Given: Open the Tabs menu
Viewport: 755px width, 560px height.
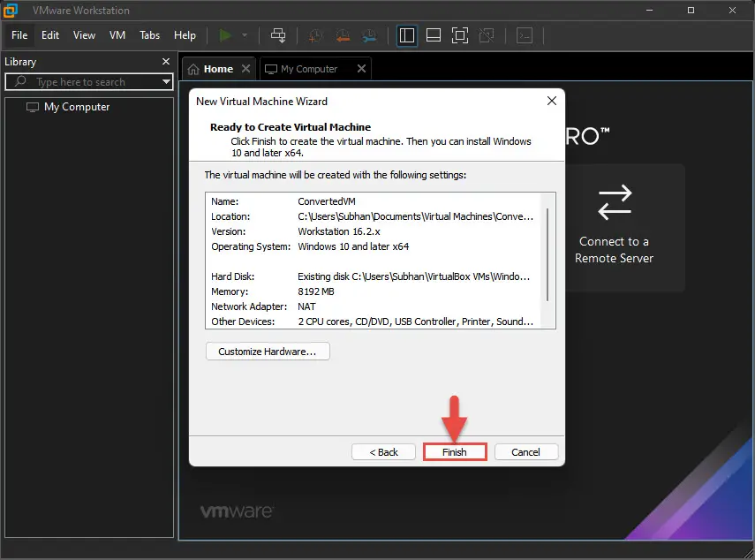Looking at the screenshot, I should coord(150,35).
